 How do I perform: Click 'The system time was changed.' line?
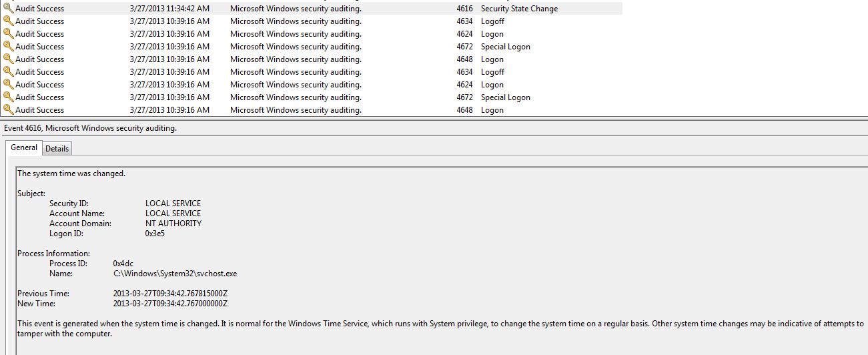tap(71, 173)
